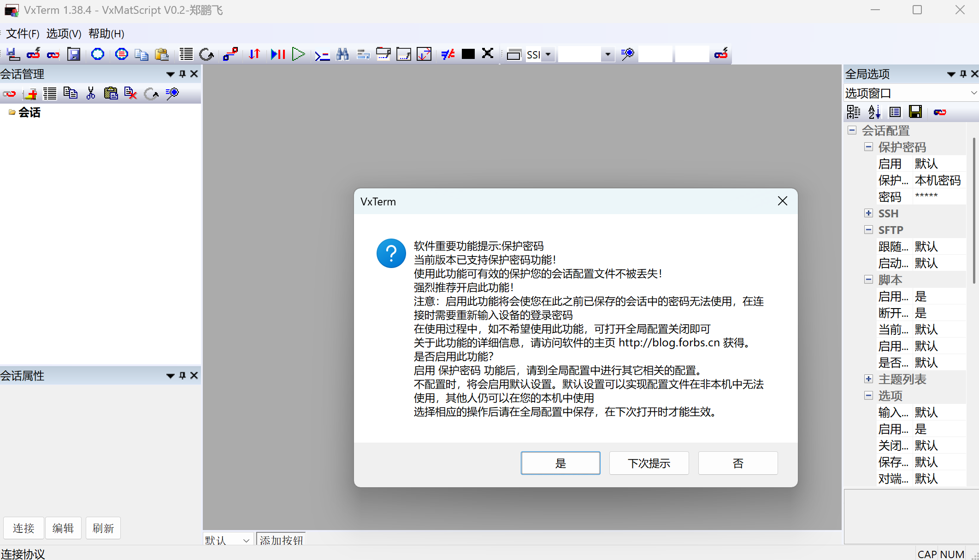Viewport: 979px width, 560px height.
Task: Click the refresh icon in session management toolbar
Action: click(151, 94)
